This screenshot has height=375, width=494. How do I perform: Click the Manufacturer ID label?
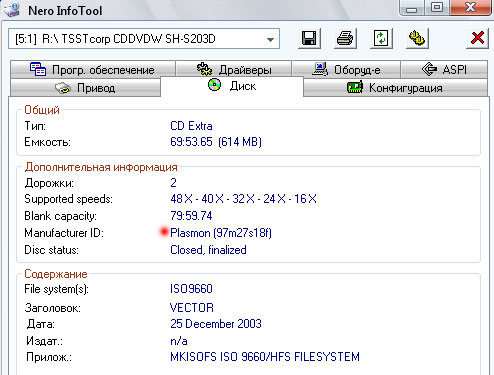(x=64, y=233)
